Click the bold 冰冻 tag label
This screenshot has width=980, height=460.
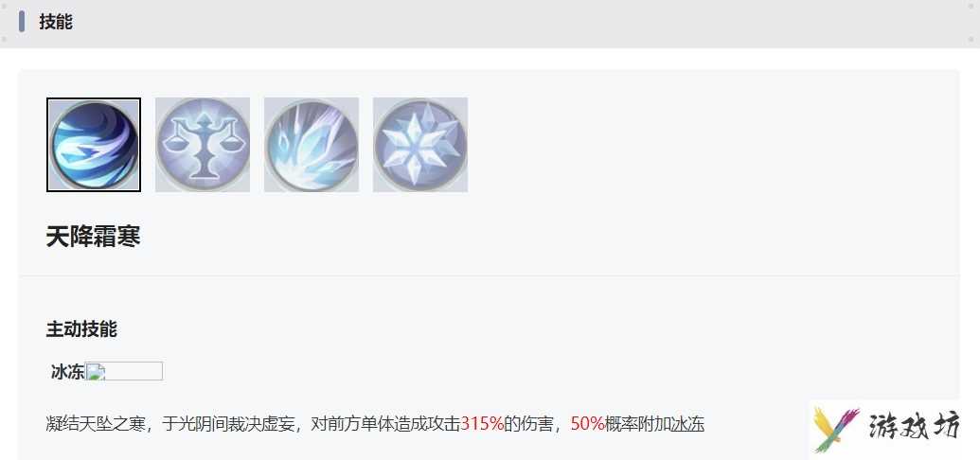point(67,372)
